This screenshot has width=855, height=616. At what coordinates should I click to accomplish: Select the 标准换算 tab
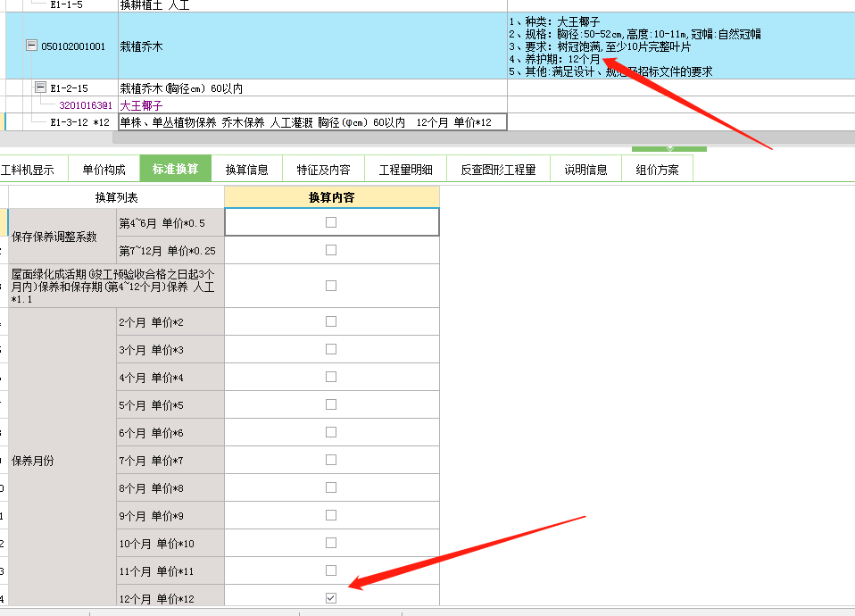(176, 169)
